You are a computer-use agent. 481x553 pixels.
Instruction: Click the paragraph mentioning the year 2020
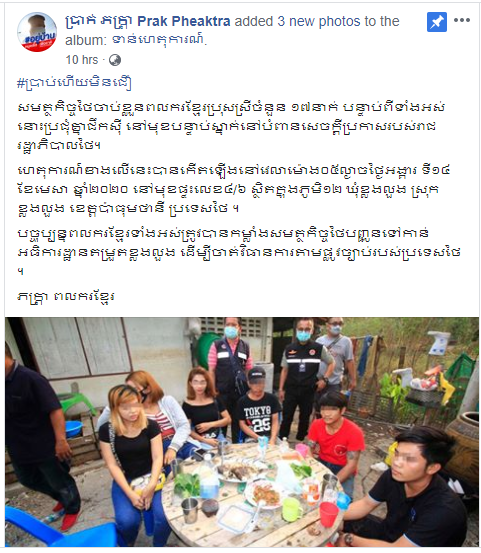pyautogui.click(x=233, y=189)
